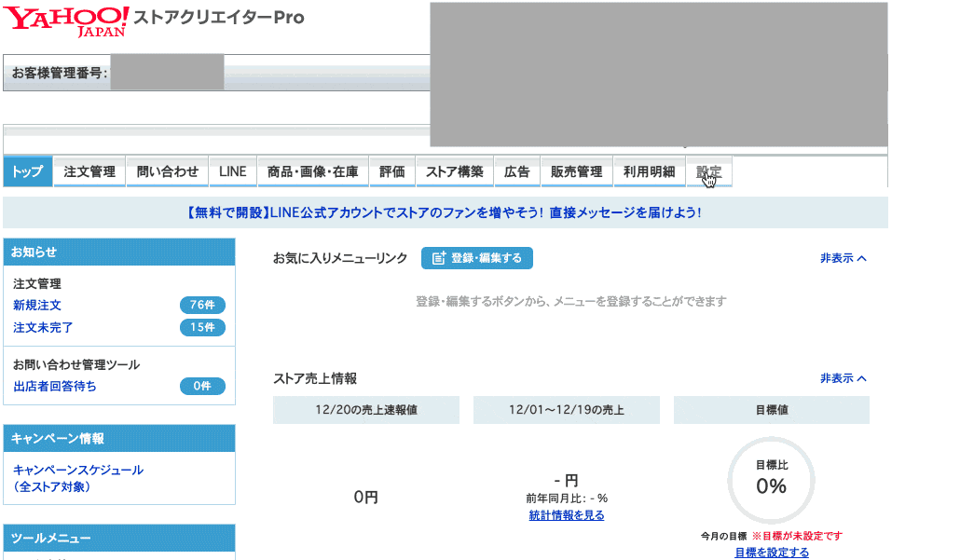Click the 15件 incomplete orders badge

coord(201,327)
